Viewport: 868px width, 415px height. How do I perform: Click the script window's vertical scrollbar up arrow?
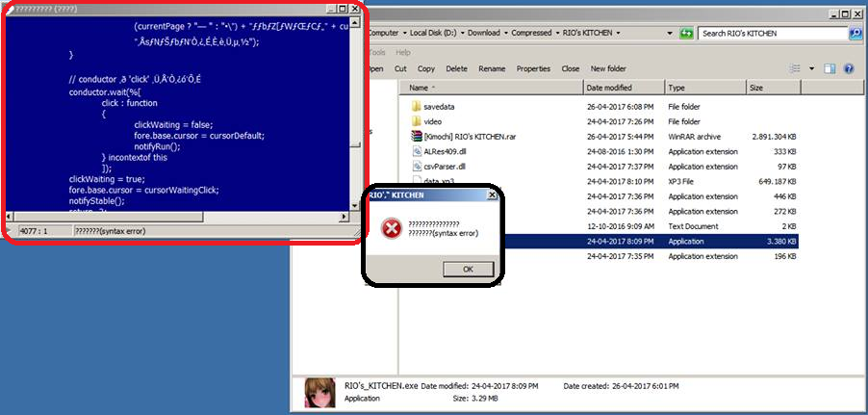[355, 22]
